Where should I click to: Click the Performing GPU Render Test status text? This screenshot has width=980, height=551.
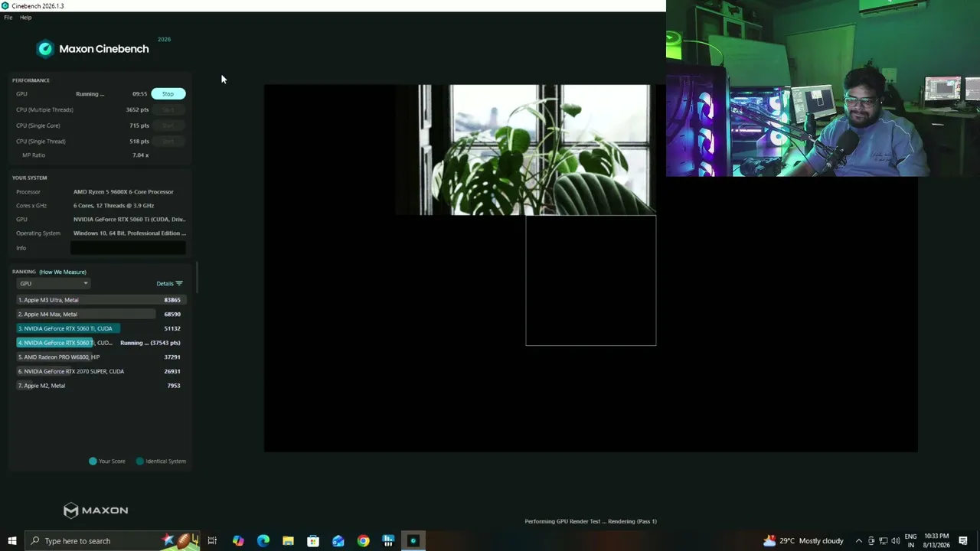tap(590, 521)
